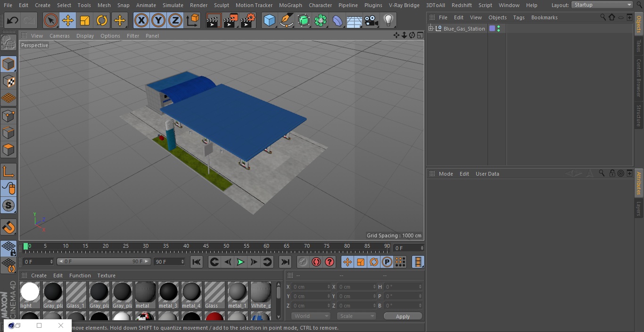Switch to Content Browser tab

(x=639, y=78)
